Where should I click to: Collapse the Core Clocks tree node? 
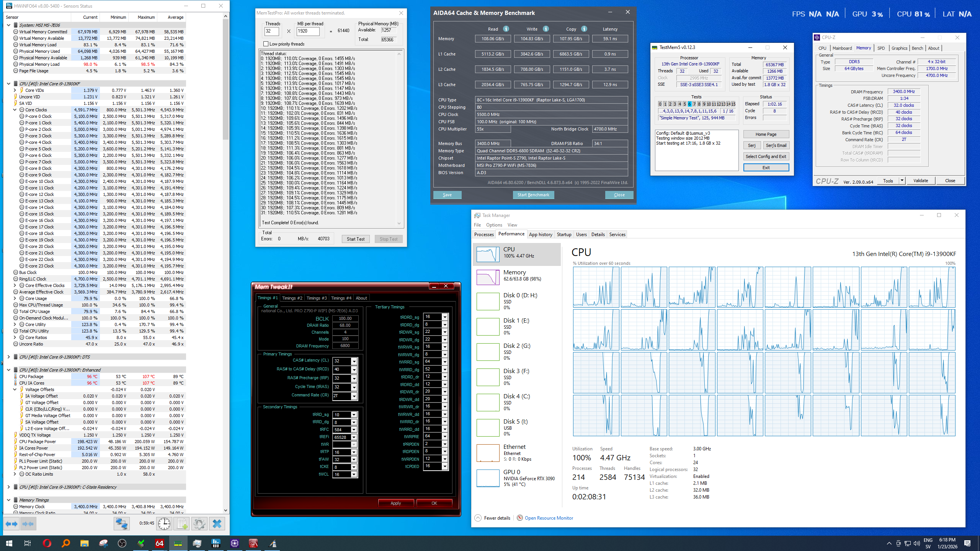(x=15, y=110)
